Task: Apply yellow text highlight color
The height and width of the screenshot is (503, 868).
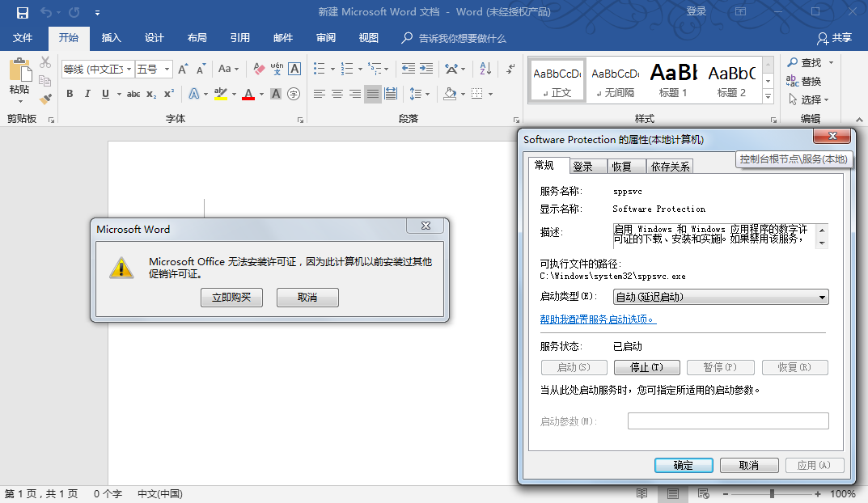Action: point(221,94)
